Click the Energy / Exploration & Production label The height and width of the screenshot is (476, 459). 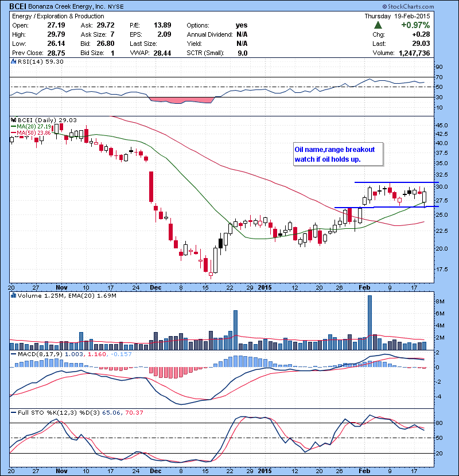[58, 16]
